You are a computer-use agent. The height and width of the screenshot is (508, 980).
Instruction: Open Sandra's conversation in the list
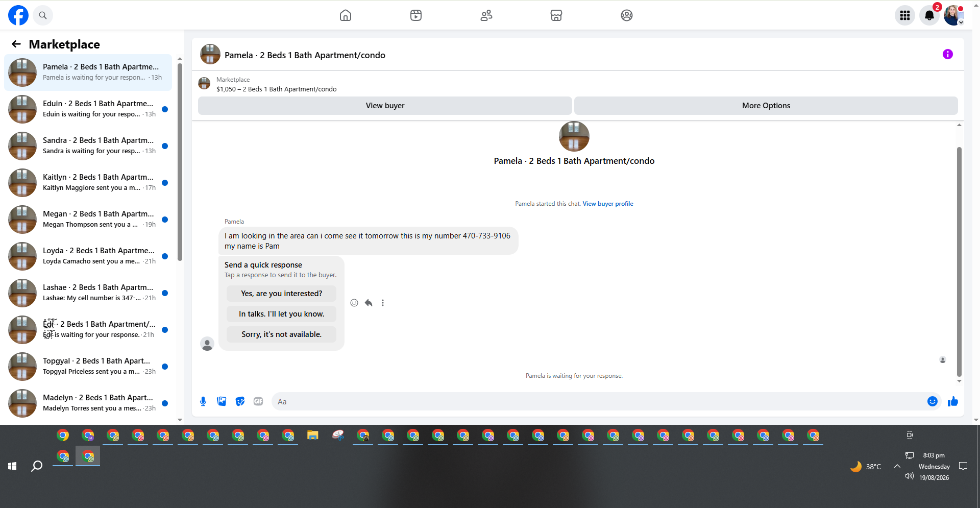[x=88, y=146]
